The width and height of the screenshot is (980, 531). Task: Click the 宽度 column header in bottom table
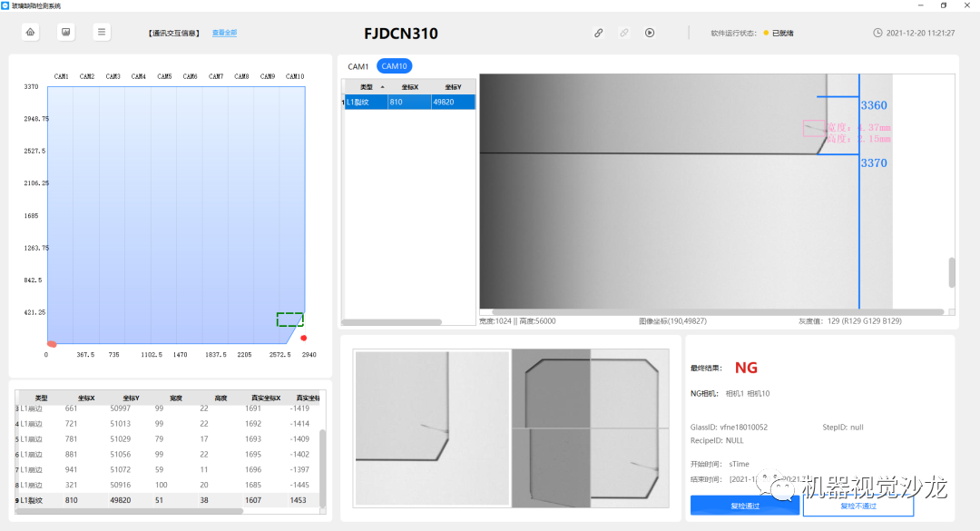point(176,398)
